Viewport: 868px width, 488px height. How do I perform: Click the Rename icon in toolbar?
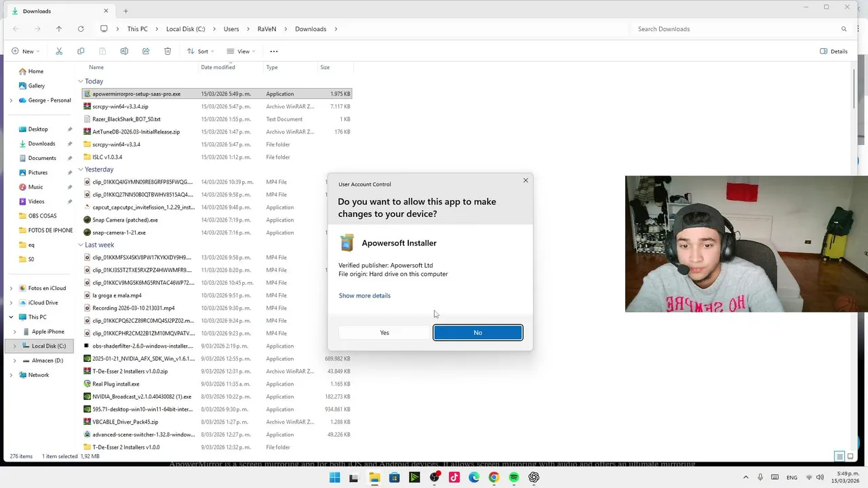(x=124, y=52)
